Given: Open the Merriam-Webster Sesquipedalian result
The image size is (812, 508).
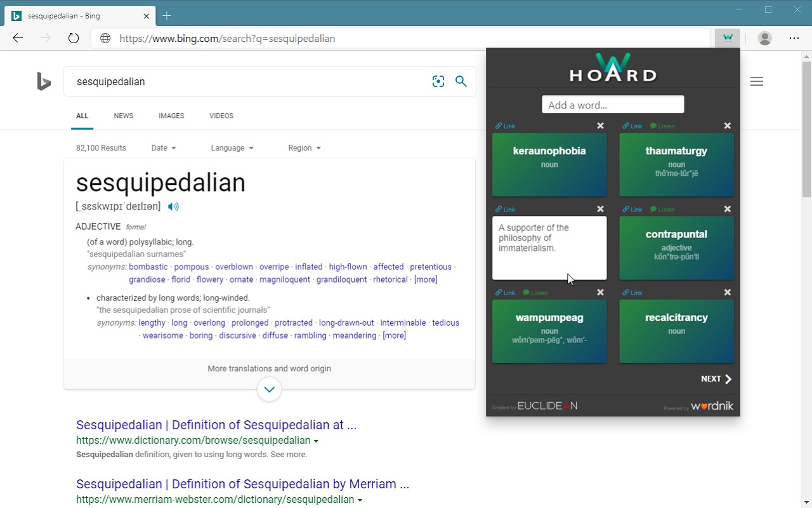Looking at the screenshot, I should (242, 484).
